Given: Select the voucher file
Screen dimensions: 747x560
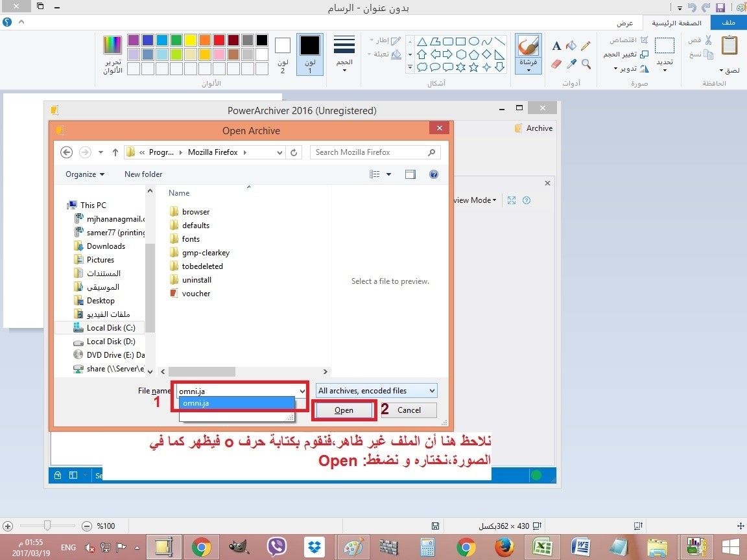Looking at the screenshot, I should (196, 294).
